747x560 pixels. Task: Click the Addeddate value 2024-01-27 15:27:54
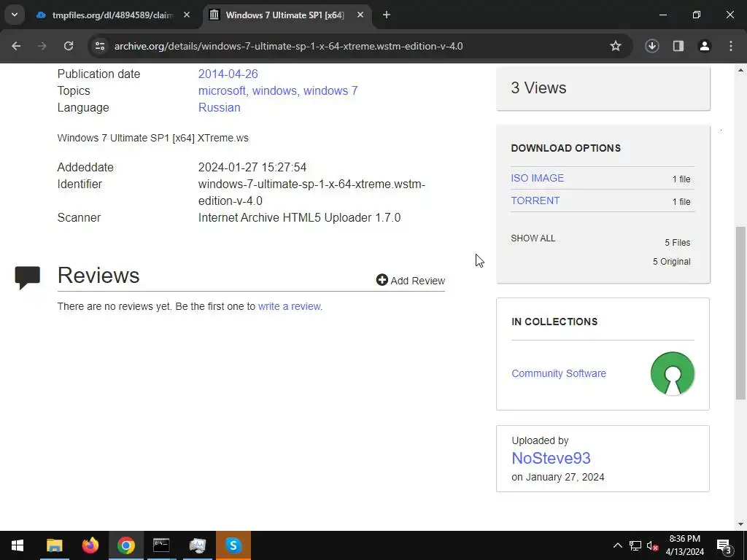pyautogui.click(x=252, y=167)
